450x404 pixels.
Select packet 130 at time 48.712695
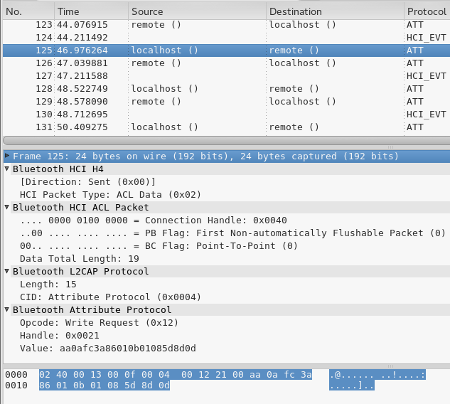226,114
